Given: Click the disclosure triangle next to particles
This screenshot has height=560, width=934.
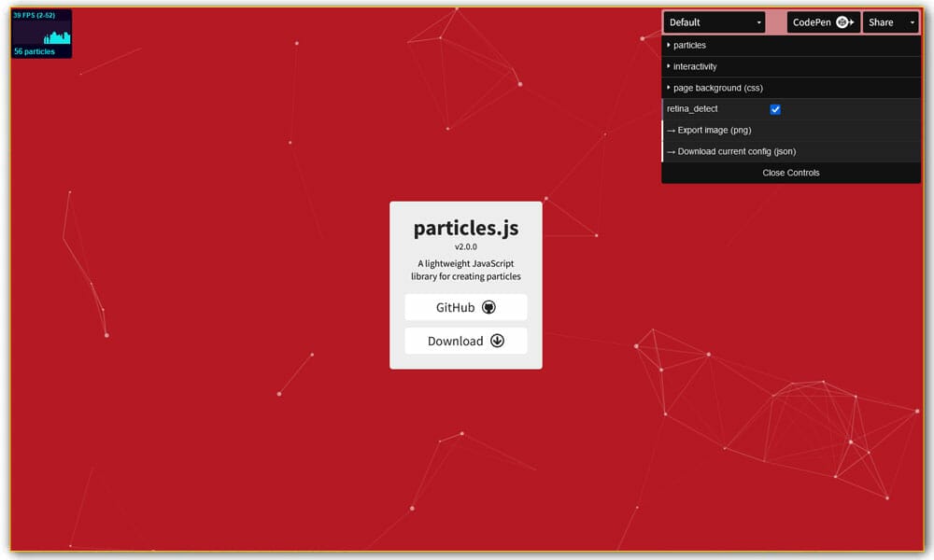Looking at the screenshot, I should [669, 45].
